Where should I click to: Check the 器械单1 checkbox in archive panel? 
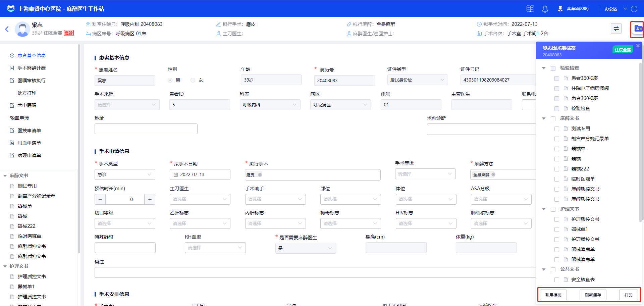557,229
